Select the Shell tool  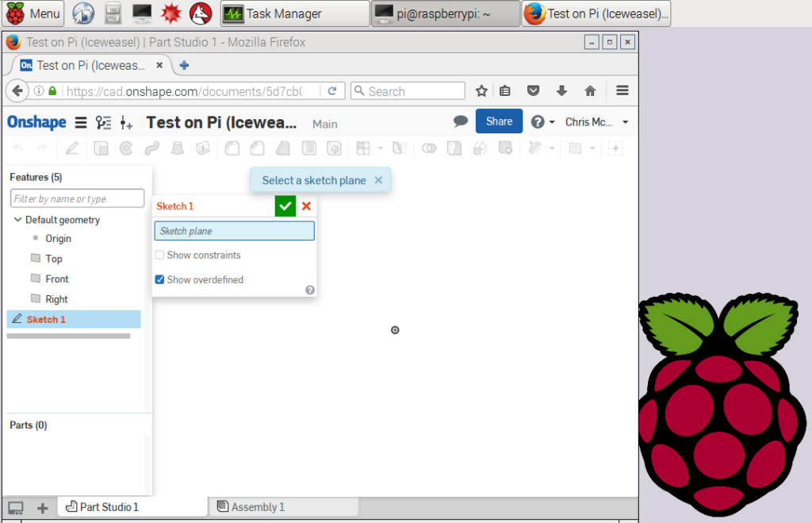(x=308, y=148)
